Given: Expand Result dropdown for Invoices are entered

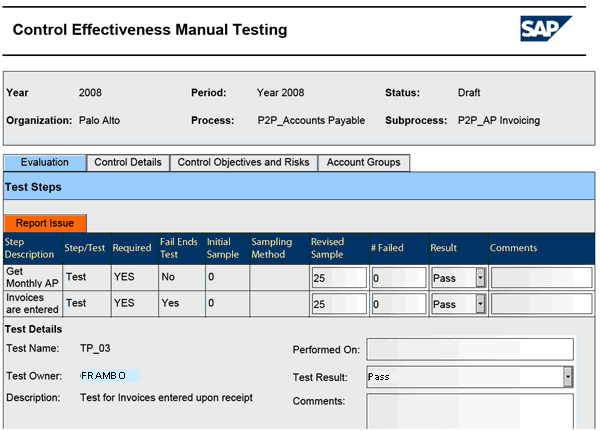Looking at the screenshot, I should point(480,303).
